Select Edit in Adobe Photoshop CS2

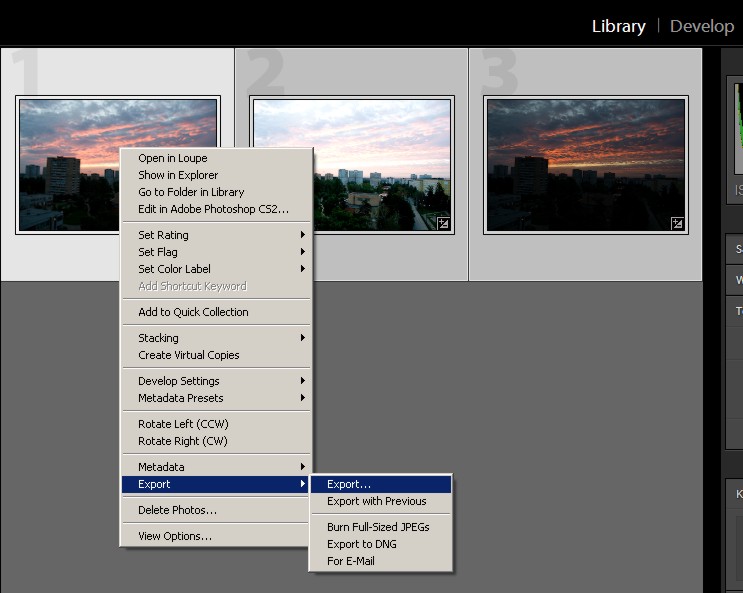pos(213,209)
